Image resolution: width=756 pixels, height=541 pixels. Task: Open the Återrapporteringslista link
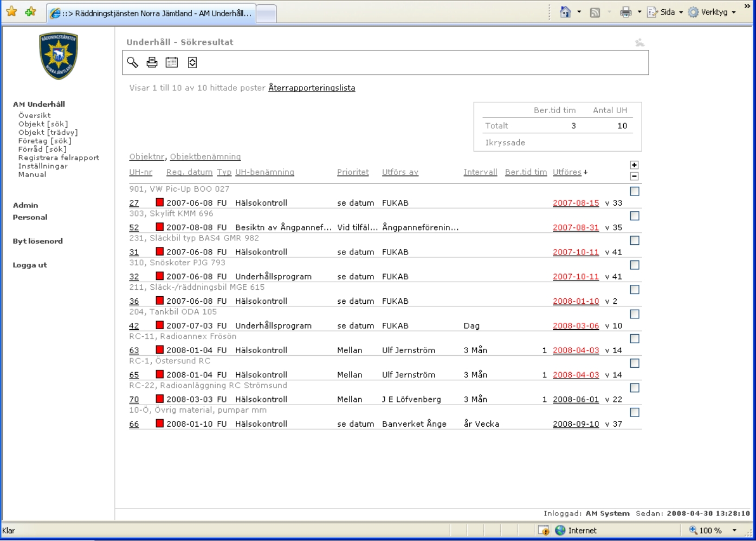coord(312,88)
